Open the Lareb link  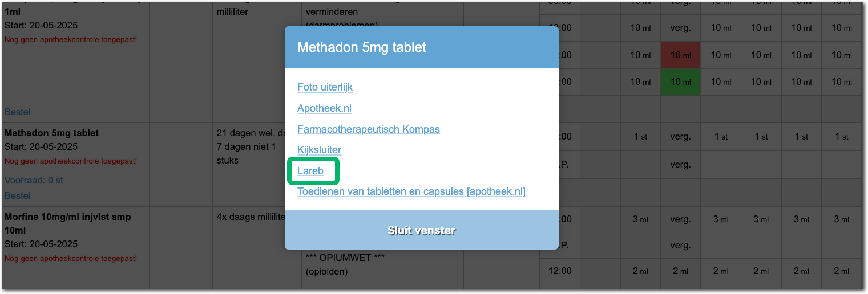(310, 170)
